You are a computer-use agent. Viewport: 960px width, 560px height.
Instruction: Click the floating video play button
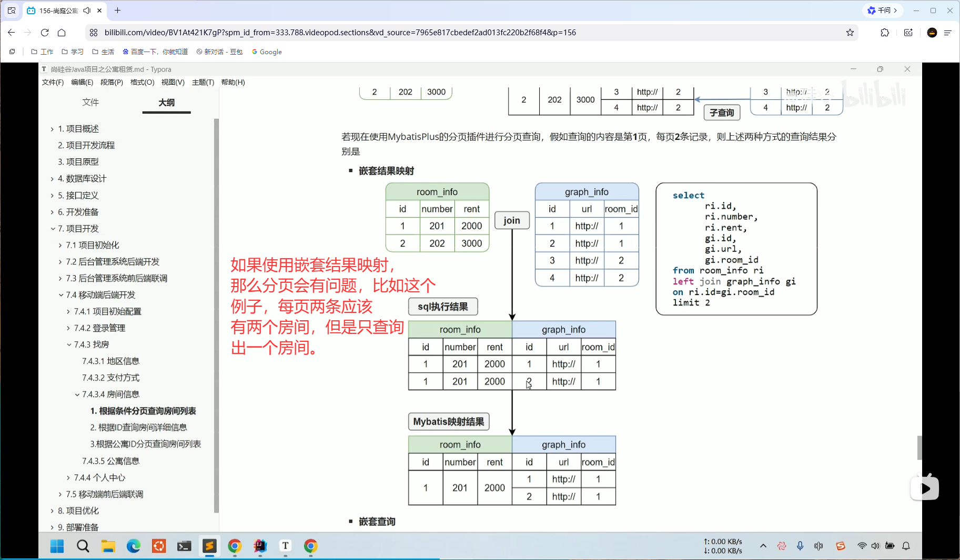925,488
